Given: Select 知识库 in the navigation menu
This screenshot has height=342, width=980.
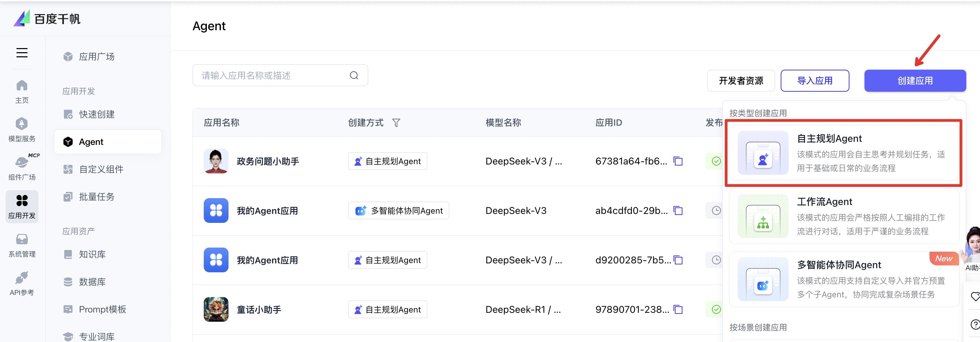Looking at the screenshot, I should tap(92, 254).
